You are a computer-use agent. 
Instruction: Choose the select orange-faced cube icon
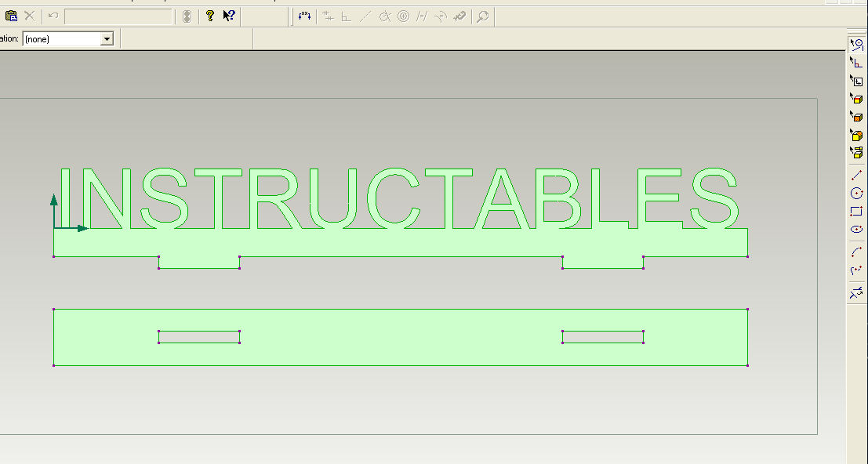point(856,117)
